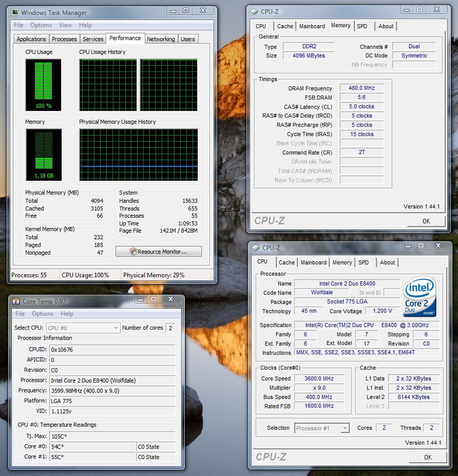Click the Core Voltage value 1.200 V
The width and height of the screenshot is (458, 476).
pos(383,311)
